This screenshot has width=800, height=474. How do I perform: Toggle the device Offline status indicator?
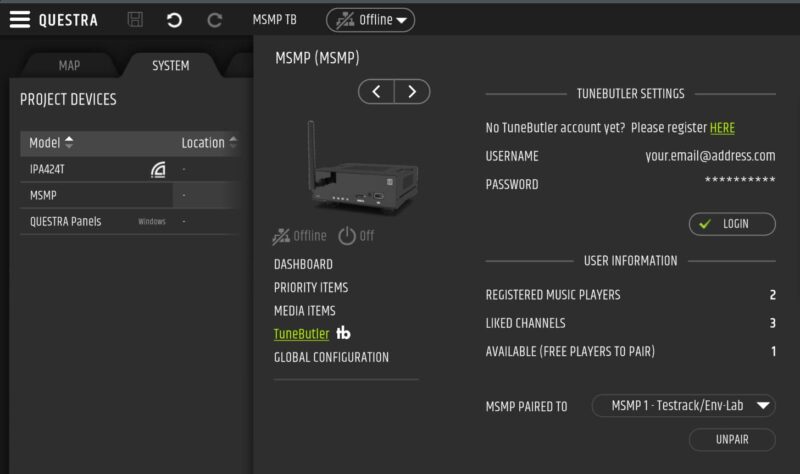[x=300, y=236]
